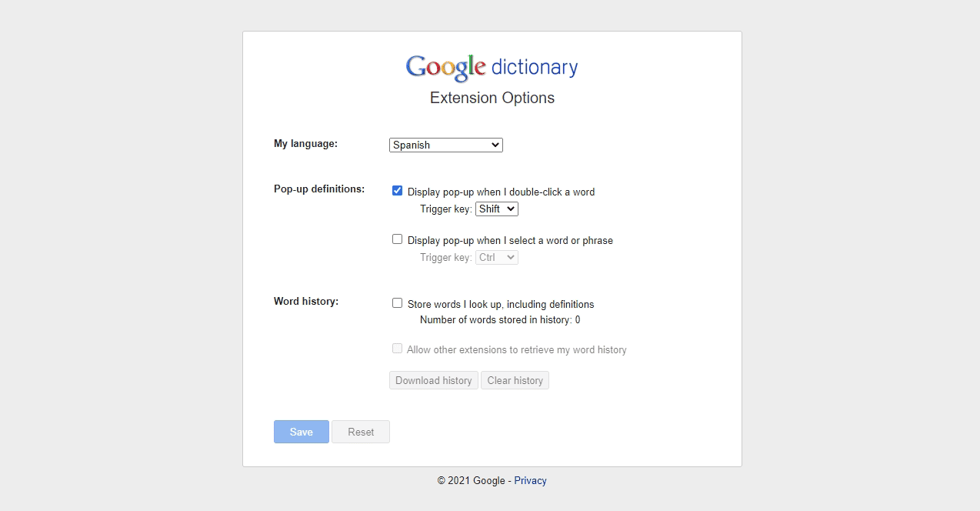Click Number of words stored in history text
Viewport: 980px width, 511px height.
tap(500, 319)
